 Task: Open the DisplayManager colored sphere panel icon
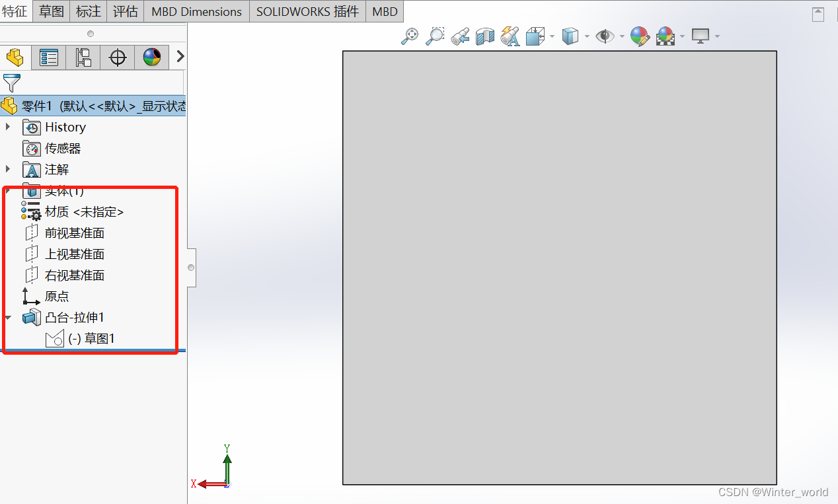coord(151,57)
